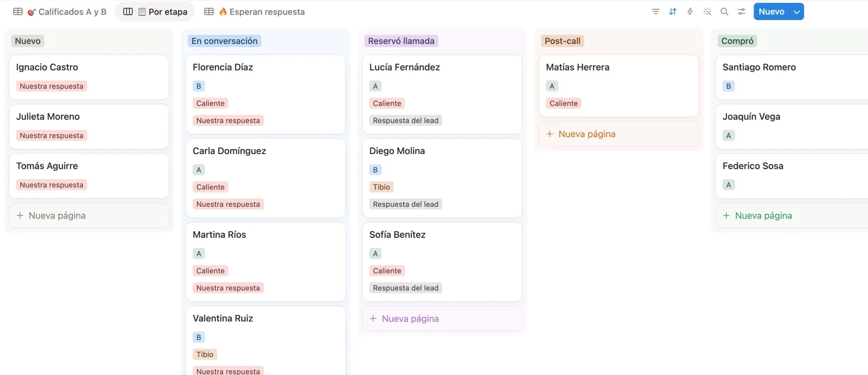Open the Tomás Aguirre card

click(89, 176)
